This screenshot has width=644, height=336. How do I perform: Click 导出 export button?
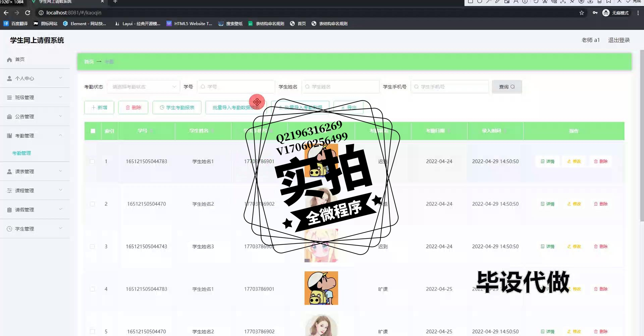click(348, 108)
